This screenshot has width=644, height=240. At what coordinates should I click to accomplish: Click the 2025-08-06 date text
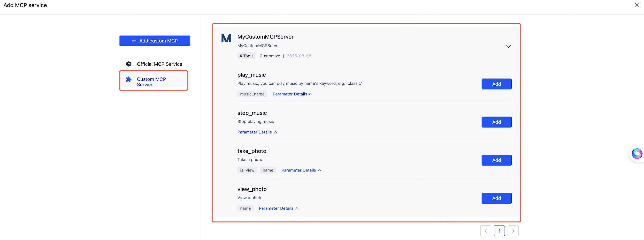tap(299, 56)
